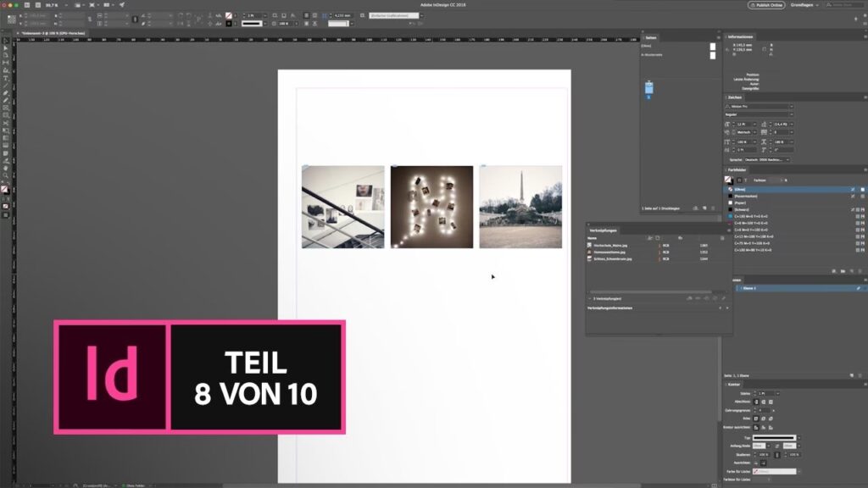This screenshot has width=868, height=488.
Task: Click the Seiten panel tab
Action: 651,37
